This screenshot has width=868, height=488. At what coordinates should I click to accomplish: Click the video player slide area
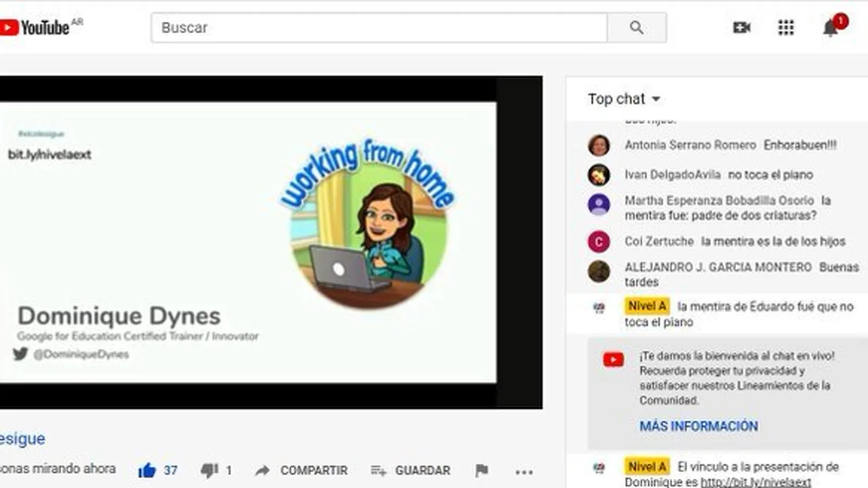(x=248, y=242)
